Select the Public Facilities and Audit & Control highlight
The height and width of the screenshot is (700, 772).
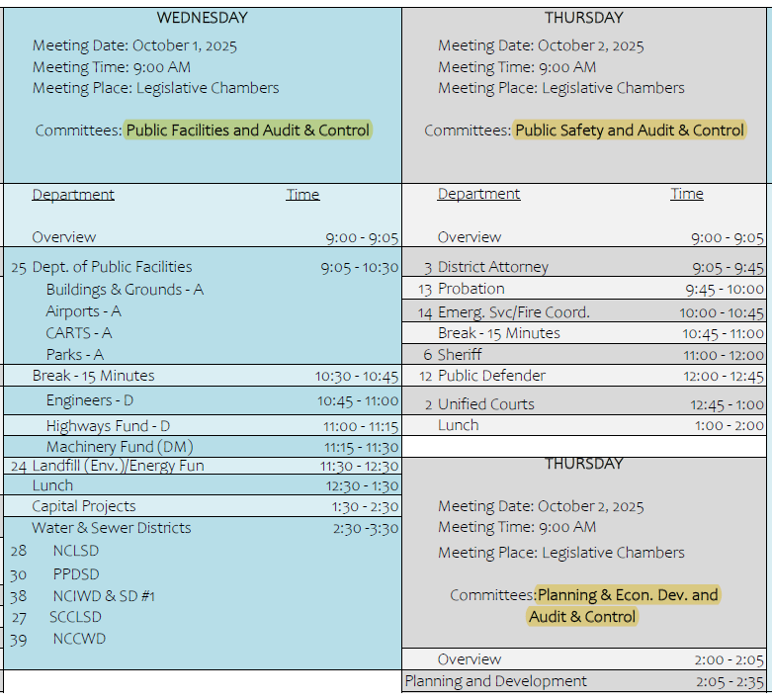pos(248,131)
